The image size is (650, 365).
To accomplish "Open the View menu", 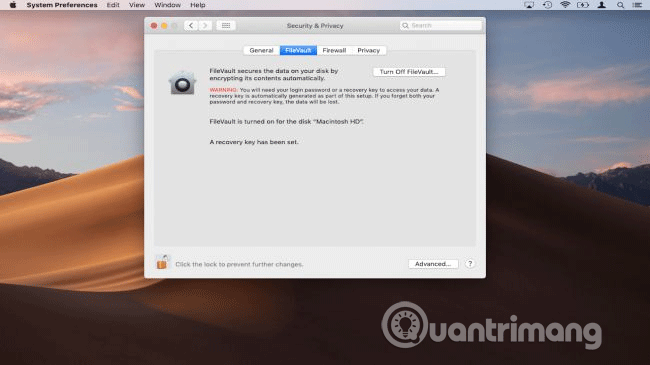I will point(137,5).
